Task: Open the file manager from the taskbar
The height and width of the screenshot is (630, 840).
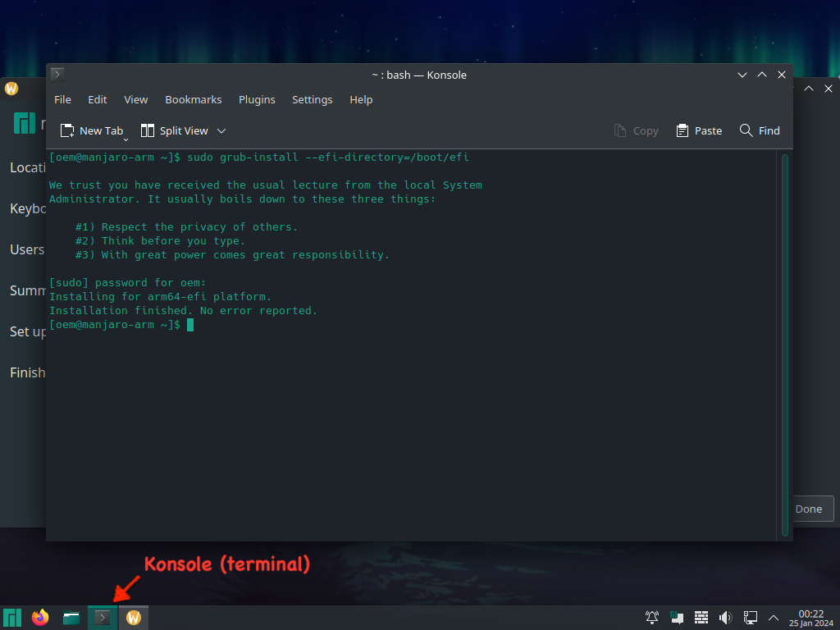Action: click(x=71, y=618)
